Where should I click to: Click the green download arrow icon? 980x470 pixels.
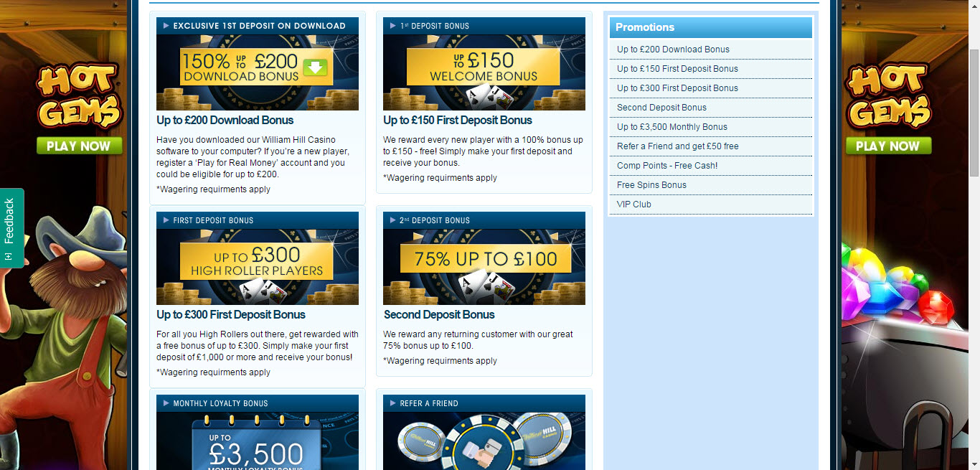point(315,67)
